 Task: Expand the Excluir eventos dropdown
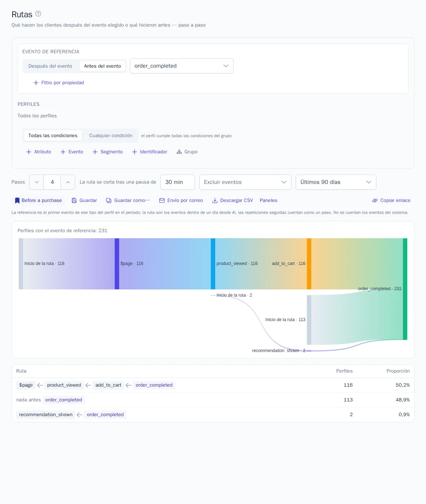(x=245, y=182)
